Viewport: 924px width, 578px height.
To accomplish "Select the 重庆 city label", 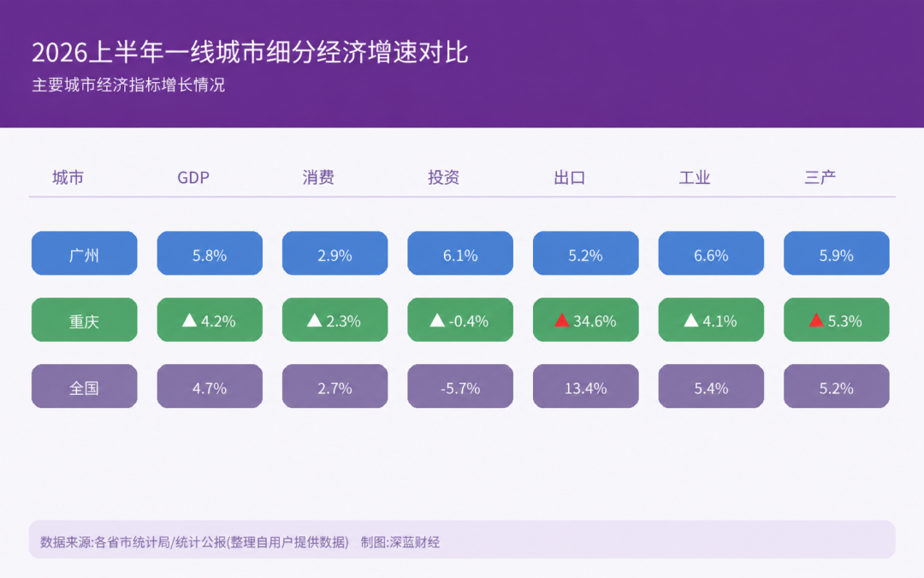I will click(x=84, y=320).
